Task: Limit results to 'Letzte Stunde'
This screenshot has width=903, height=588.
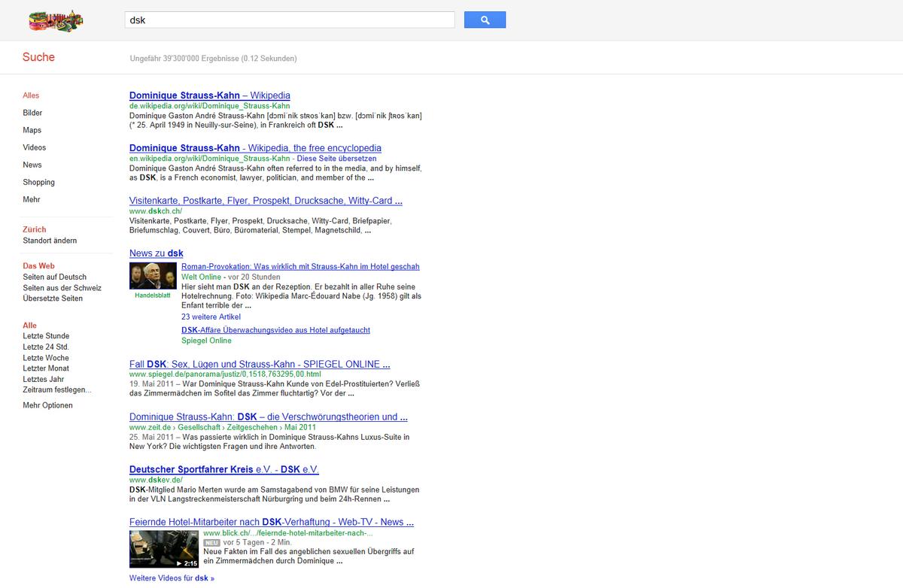Action: pos(46,336)
